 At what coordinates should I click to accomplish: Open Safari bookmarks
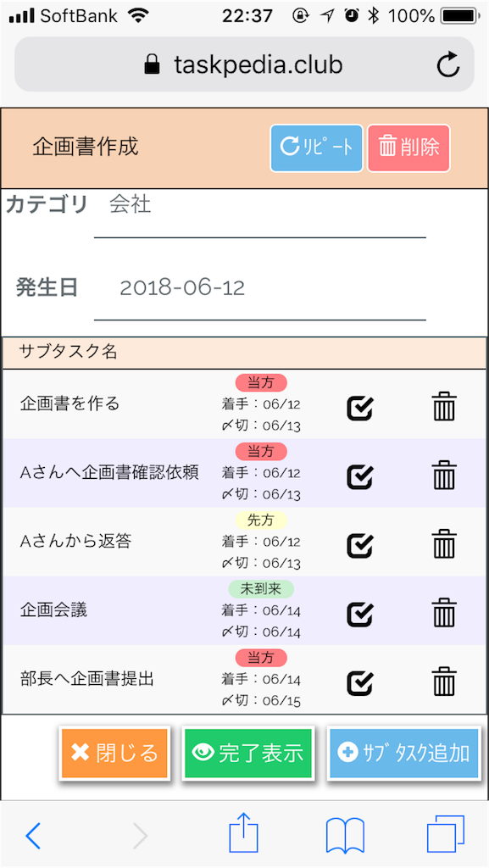point(342,835)
